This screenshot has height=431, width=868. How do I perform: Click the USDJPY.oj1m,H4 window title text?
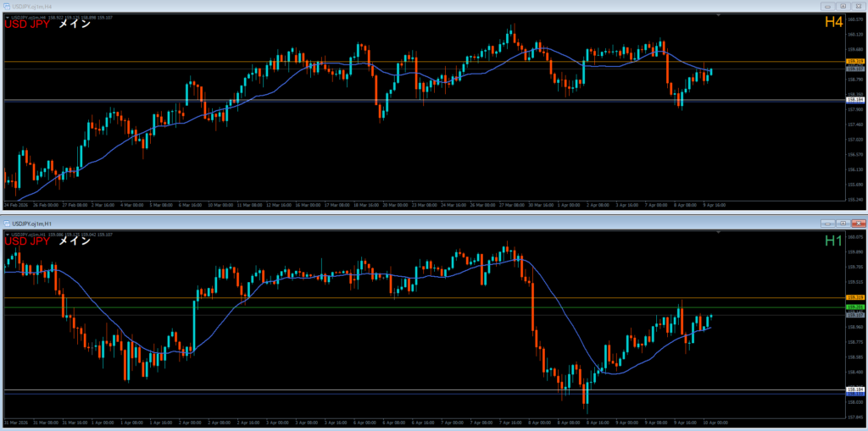point(31,6)
